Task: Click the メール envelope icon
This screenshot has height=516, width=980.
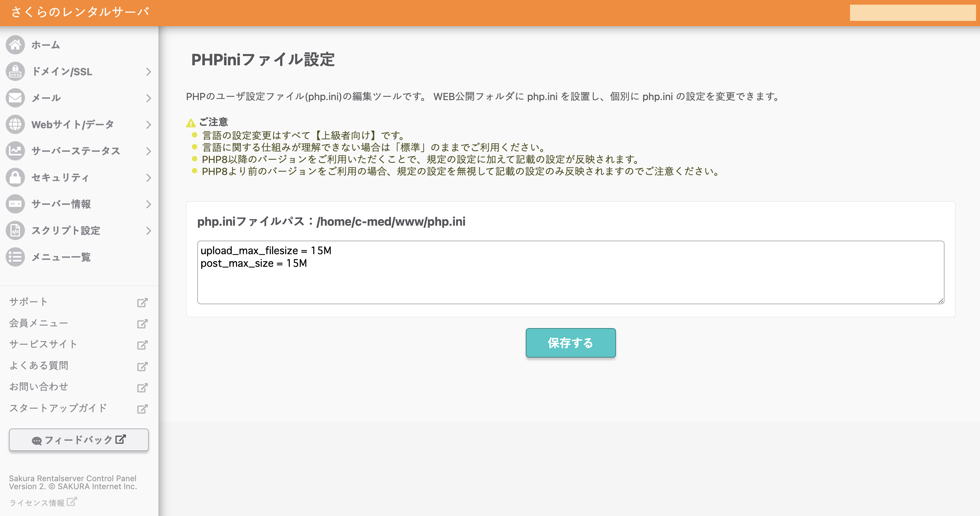Action: pos(15,98)
